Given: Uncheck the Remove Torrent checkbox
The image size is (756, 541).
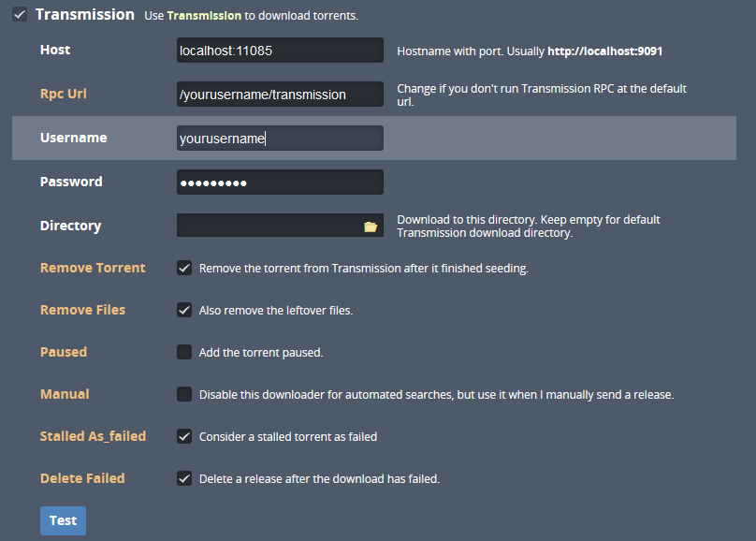Looking at the screenshot, I should click(x=184, y=268).
